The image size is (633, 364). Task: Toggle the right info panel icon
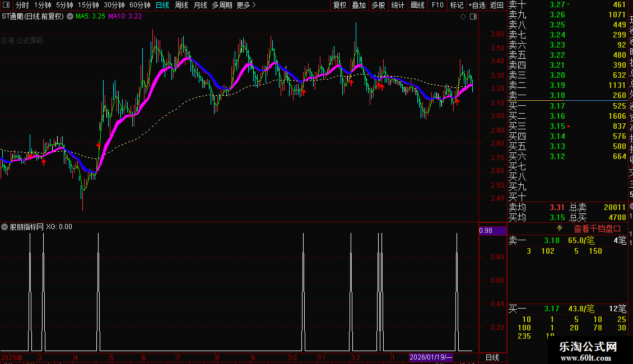click(473, 17)
